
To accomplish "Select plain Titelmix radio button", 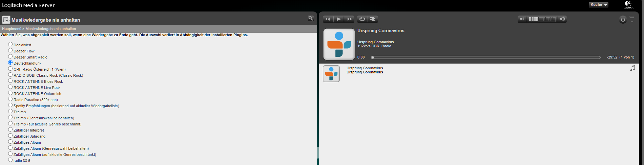I will (x=11, y=111).
